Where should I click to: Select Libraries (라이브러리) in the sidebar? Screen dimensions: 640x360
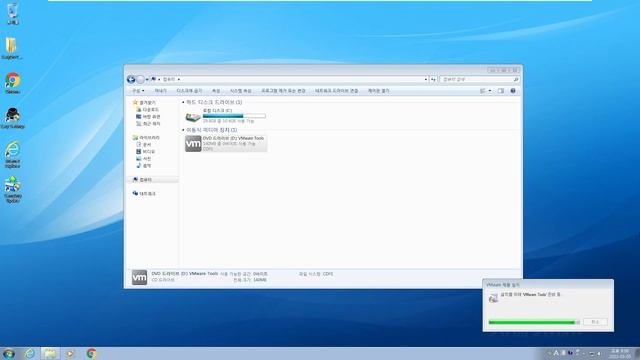tap(146, 138)
